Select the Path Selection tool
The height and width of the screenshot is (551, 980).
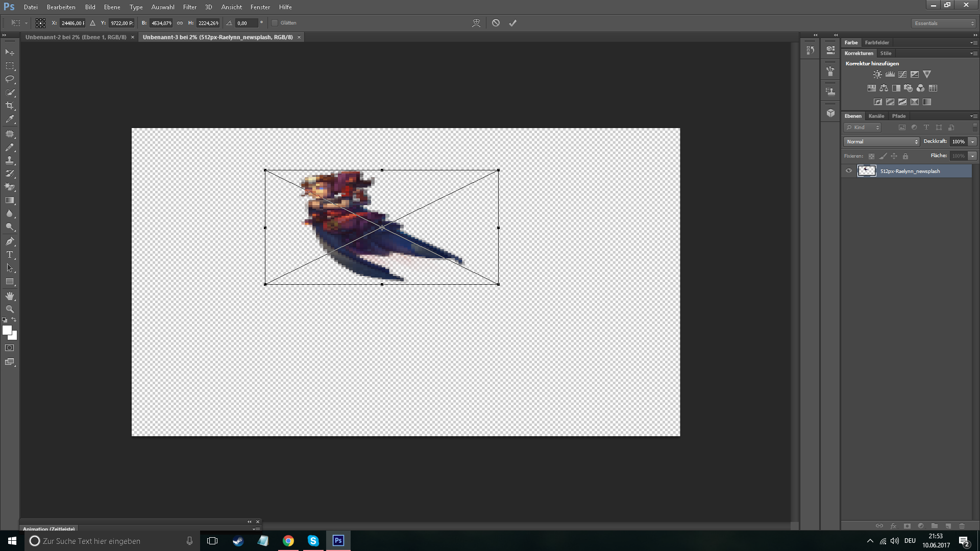pyautogui.click(x=10, y=268)
